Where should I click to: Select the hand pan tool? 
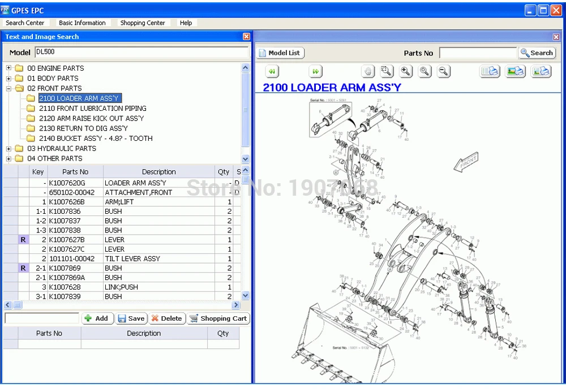pos(368,71)
